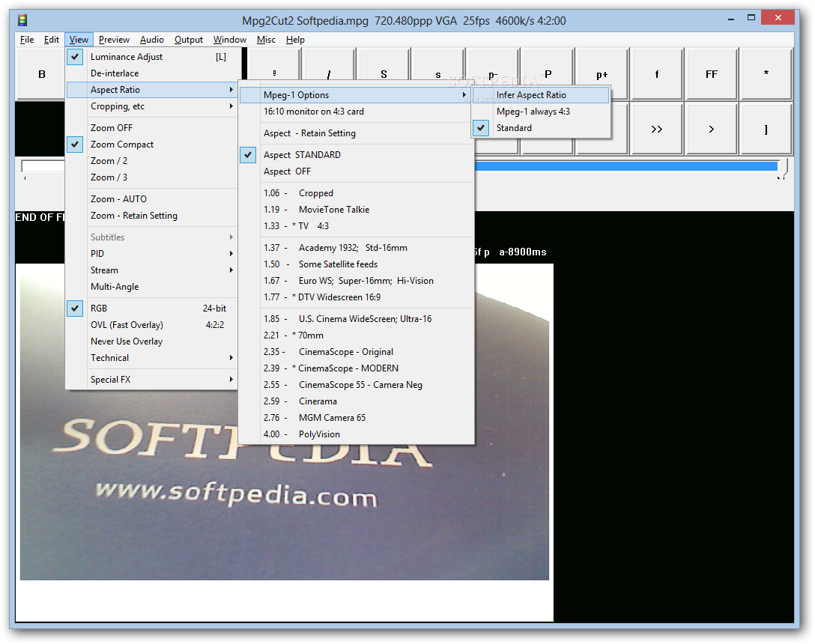Click the lowercase f toolbar button

pos(657,74)
